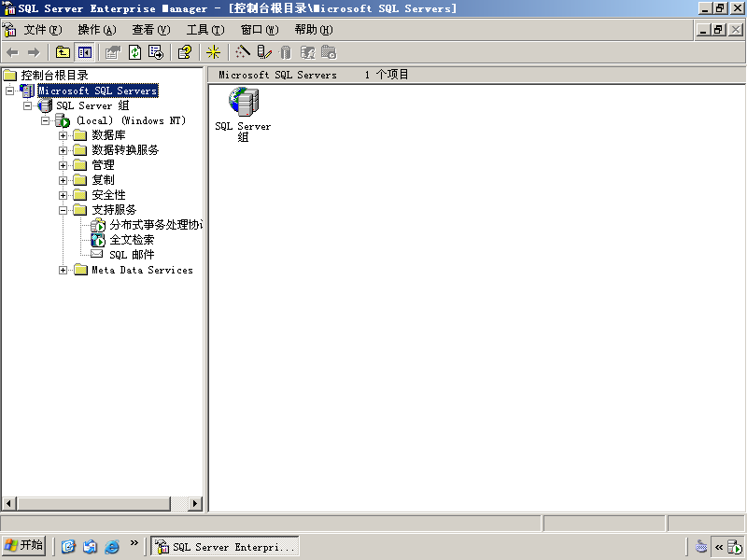
Task: Expand the 数据转换服务 folder node
Action: pos(63,150)
